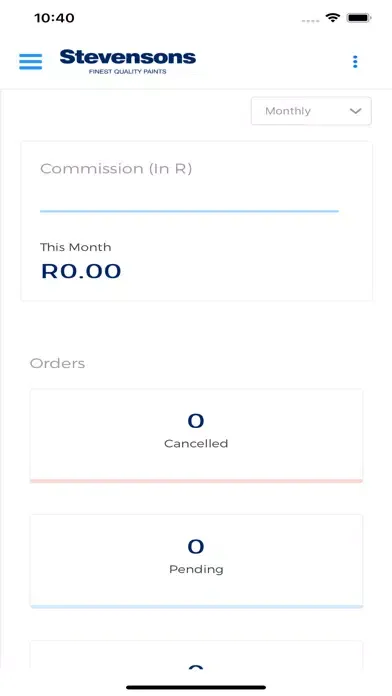Tap the Stevensons logo

click(x=128, y=62)
